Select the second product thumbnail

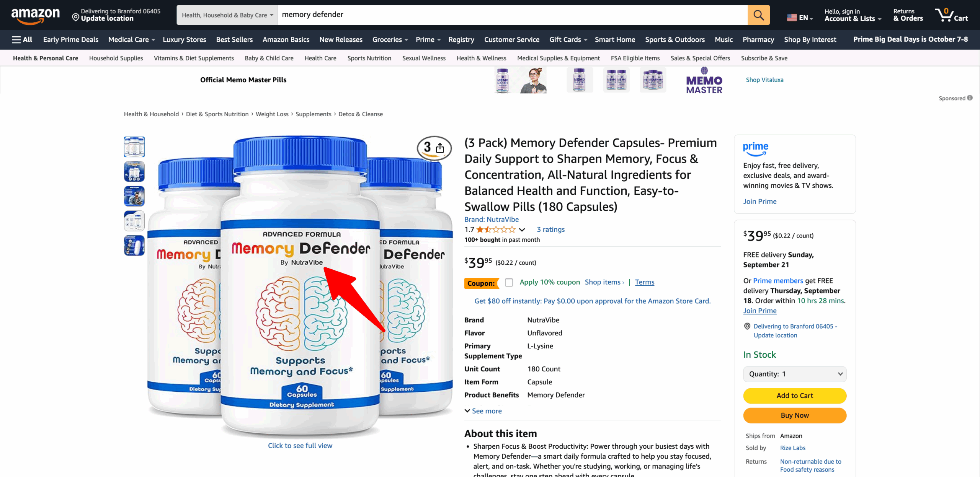pyautogui.click(x=134, y=171)
